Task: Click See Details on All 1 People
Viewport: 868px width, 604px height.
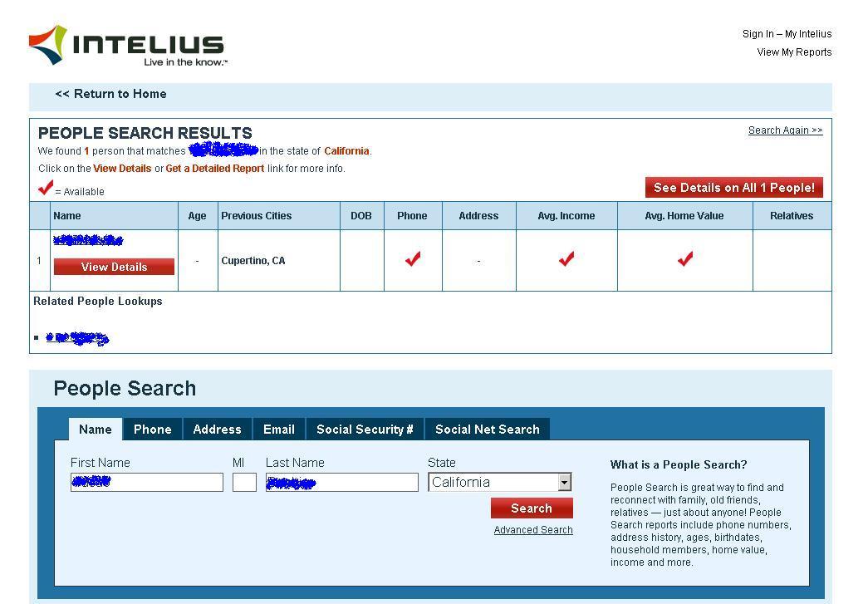Action: click(x=734, y=188)
